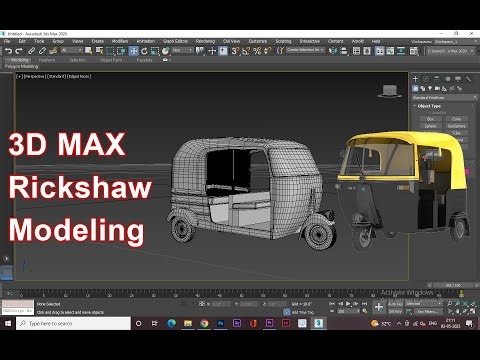Viewport: 480px width, 360px height.
Task: Open the Modify command panel tab
Action: click(426, 79)
